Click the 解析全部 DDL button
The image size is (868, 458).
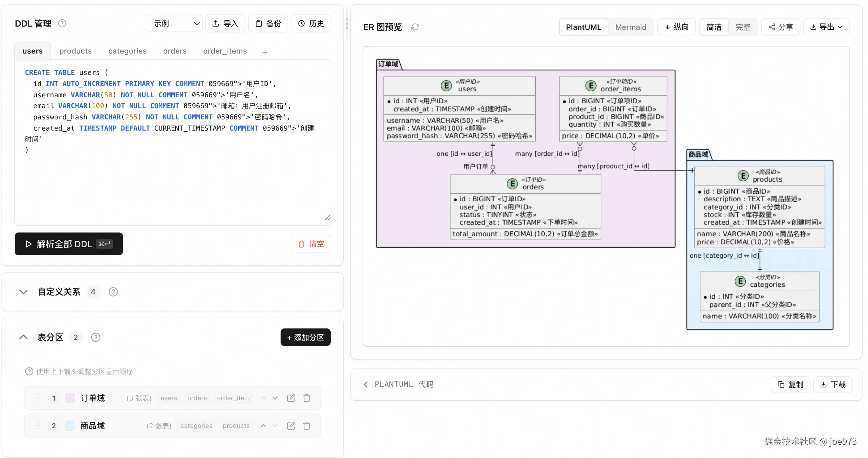(69, 244)
